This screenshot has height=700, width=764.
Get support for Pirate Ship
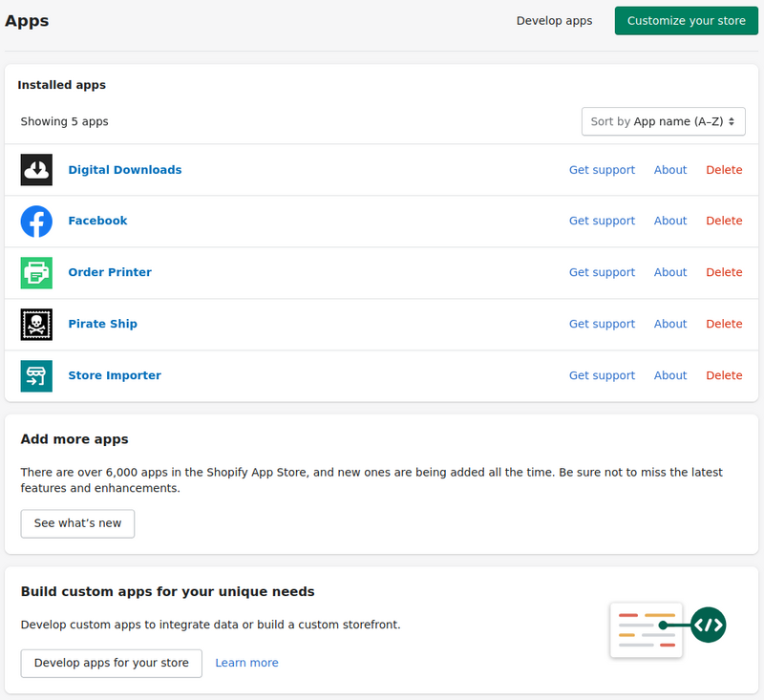coord(602,324)
